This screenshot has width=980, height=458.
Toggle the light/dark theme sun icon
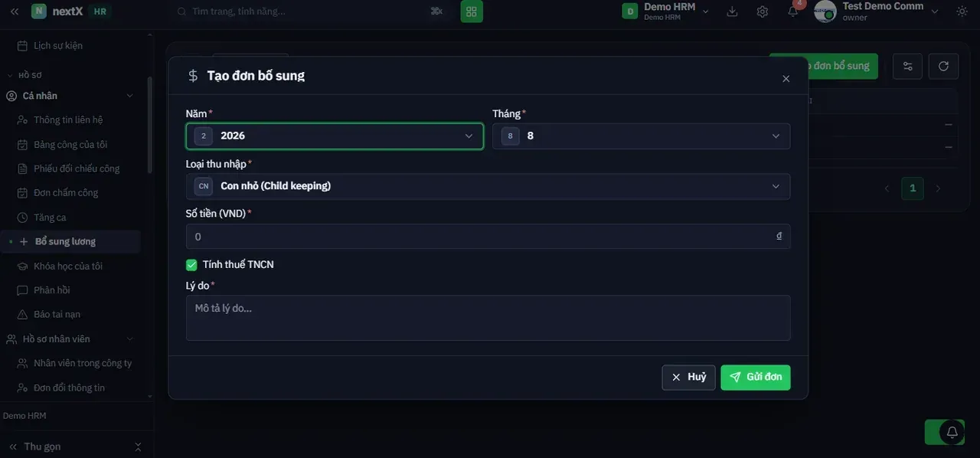[x=962, y=11]
